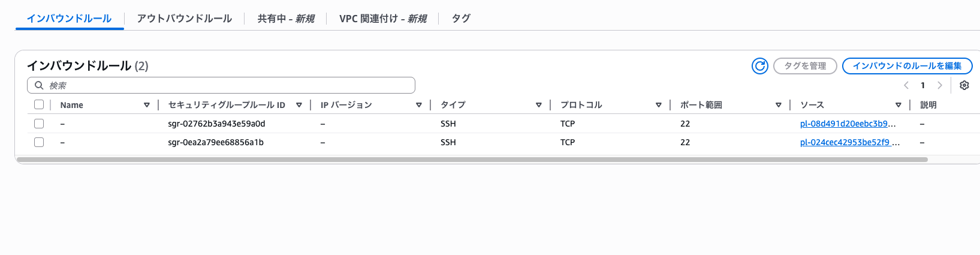Go to next page arrow
Screen dimensions: 980x255
(x=940, y=85)
